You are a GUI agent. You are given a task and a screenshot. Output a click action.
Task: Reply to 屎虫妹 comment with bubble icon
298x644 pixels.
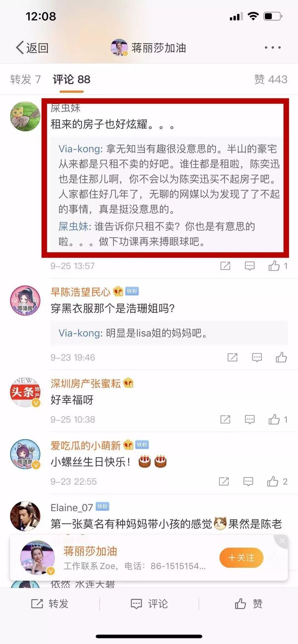pos(250,266)
